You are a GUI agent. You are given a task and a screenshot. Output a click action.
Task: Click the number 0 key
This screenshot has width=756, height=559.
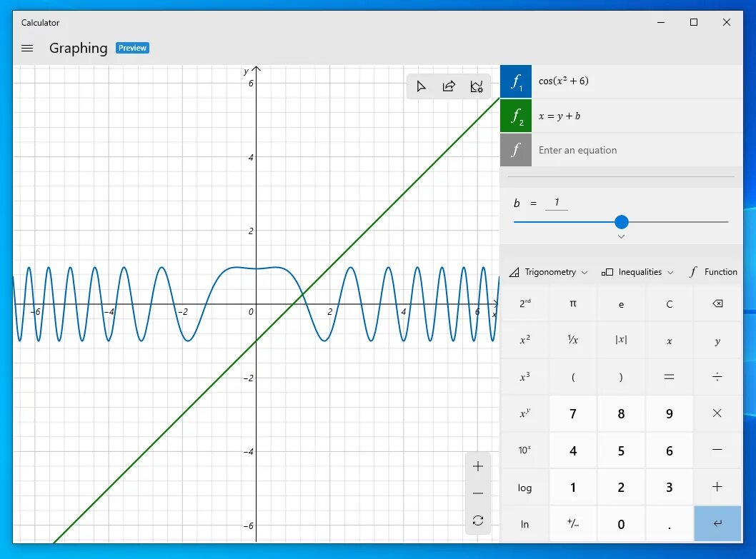(621, 523)
